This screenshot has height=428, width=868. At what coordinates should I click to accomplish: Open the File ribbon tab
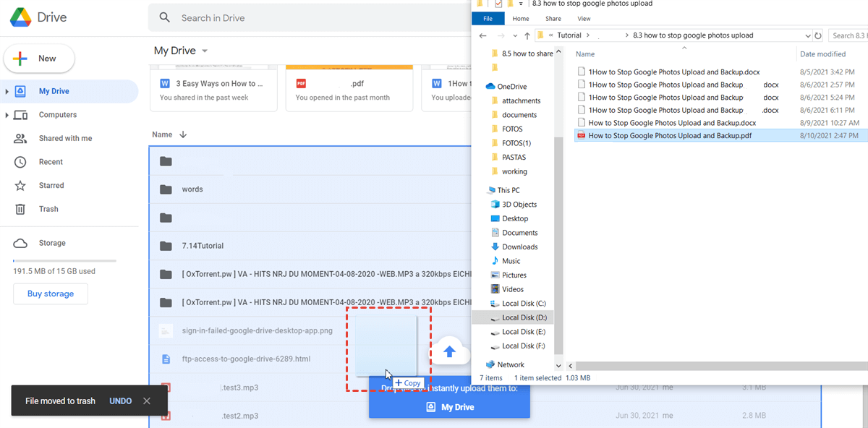488,19
